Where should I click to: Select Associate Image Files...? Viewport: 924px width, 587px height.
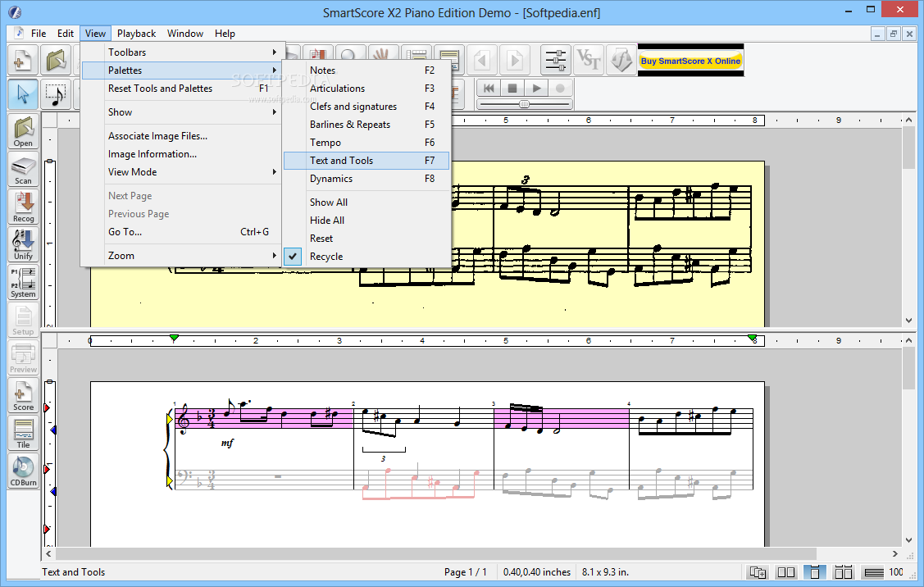point(183,136)
